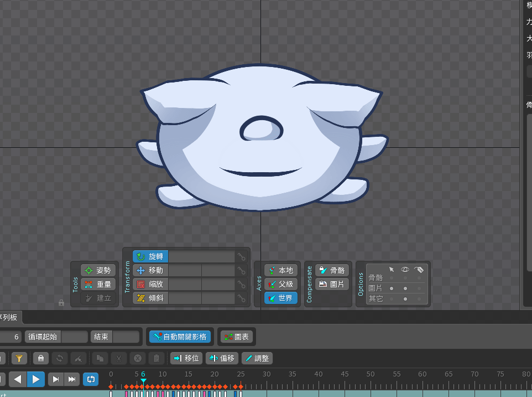
Task: Click the tag label column header in Options
Action: [419, 270]
